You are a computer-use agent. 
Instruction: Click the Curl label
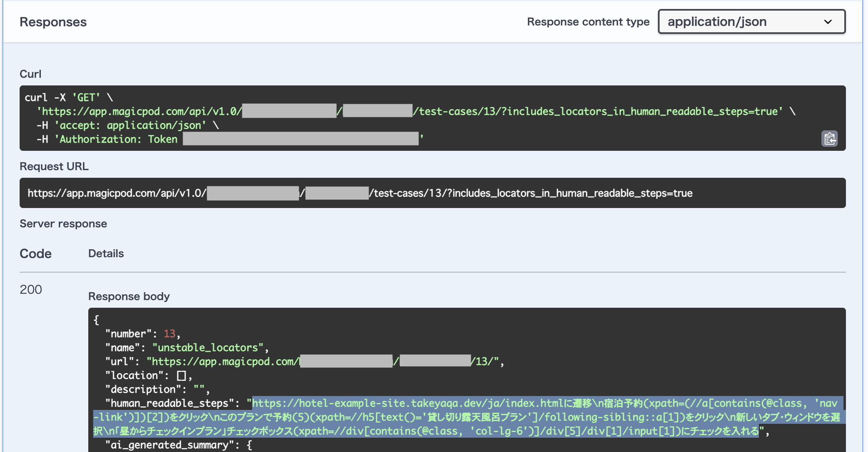coord(31,74)
